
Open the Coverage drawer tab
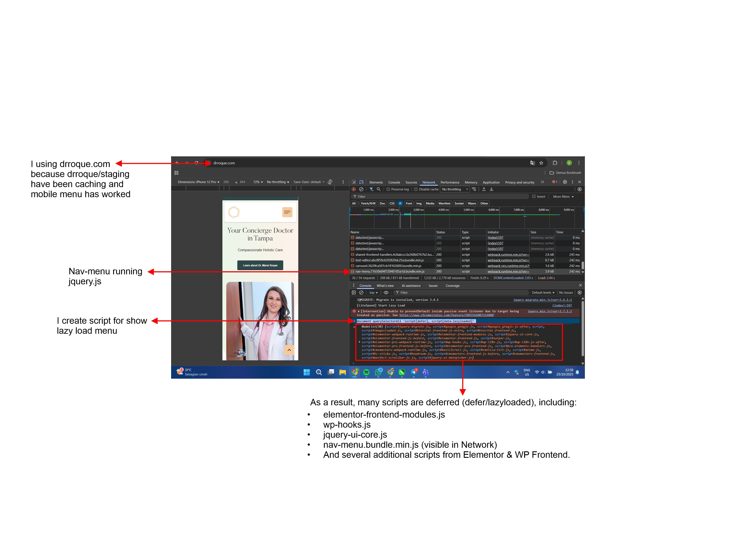[452, 286]
